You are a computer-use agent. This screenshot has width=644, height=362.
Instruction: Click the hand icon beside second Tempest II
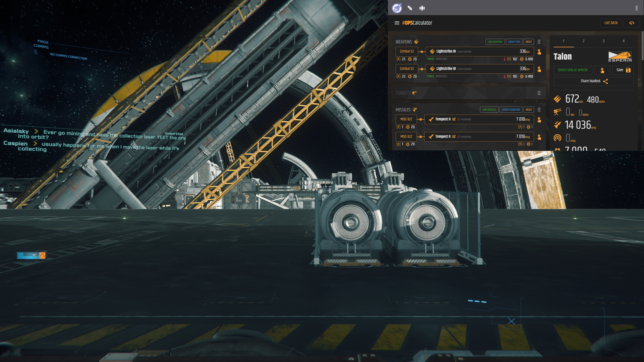coord(539,137)
